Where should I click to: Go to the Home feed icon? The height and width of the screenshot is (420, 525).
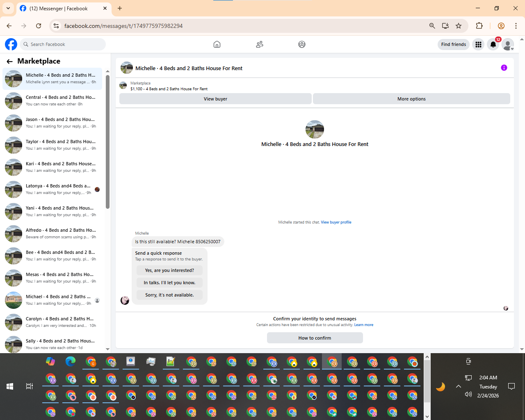pos(217,44)
